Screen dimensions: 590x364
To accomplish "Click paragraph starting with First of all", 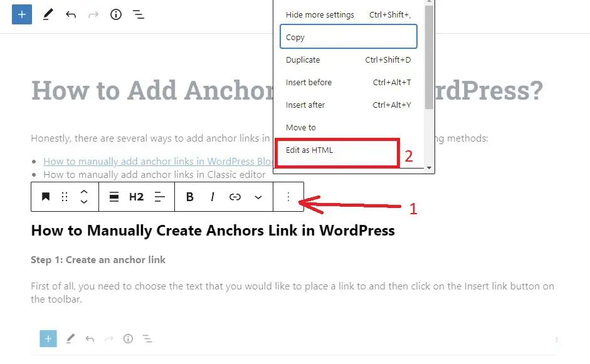I will click(x=292, y=293).
